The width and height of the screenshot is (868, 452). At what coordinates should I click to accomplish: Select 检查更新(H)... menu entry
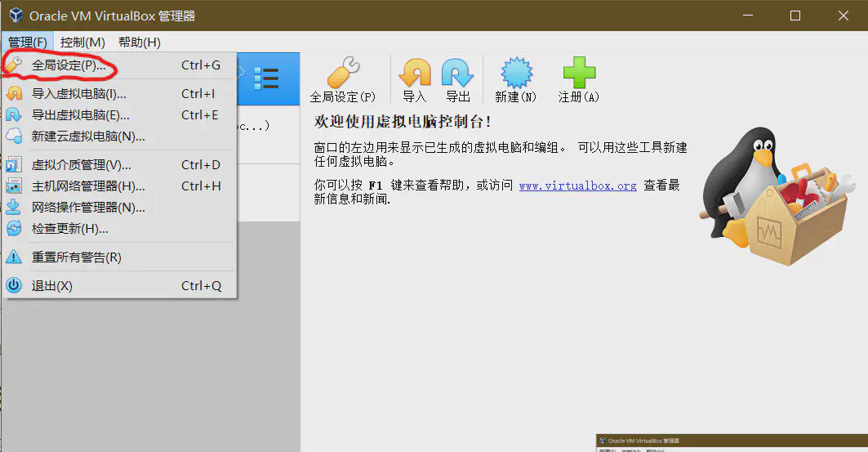click(x=119, y=228)
